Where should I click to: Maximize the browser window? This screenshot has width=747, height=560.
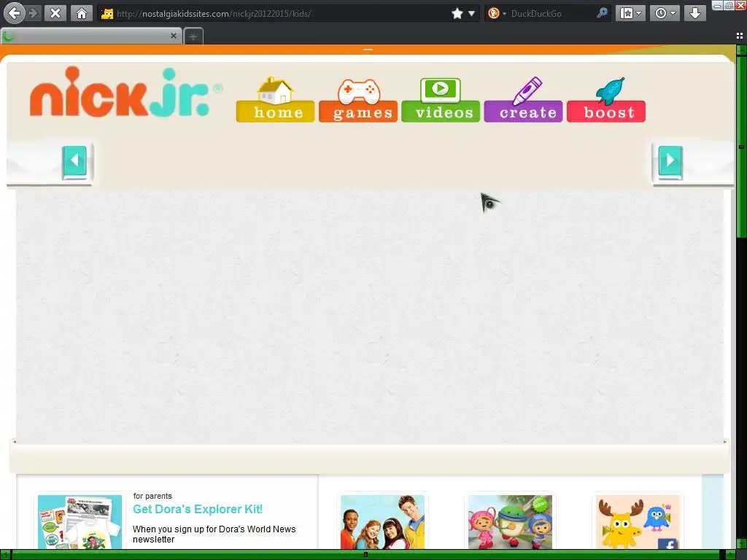(729, 5)
